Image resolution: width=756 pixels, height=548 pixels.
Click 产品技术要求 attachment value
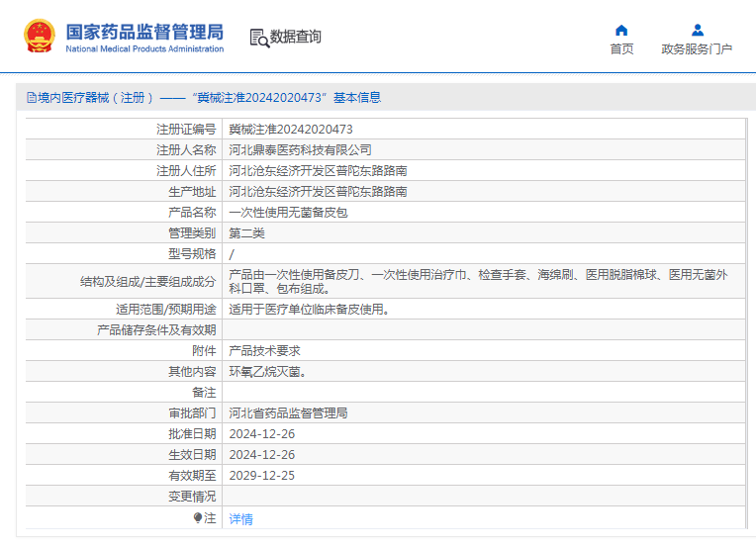click(x=264, y=351)
